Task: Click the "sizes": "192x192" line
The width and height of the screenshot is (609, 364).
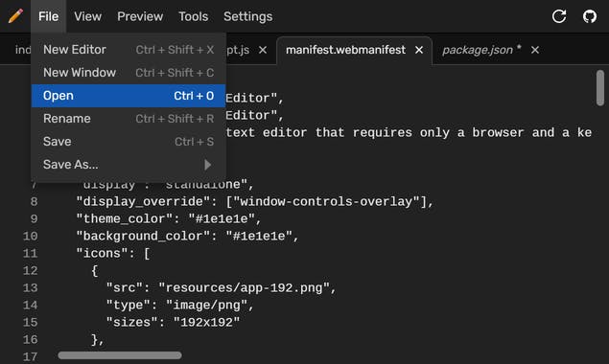Action: [173, 323]
